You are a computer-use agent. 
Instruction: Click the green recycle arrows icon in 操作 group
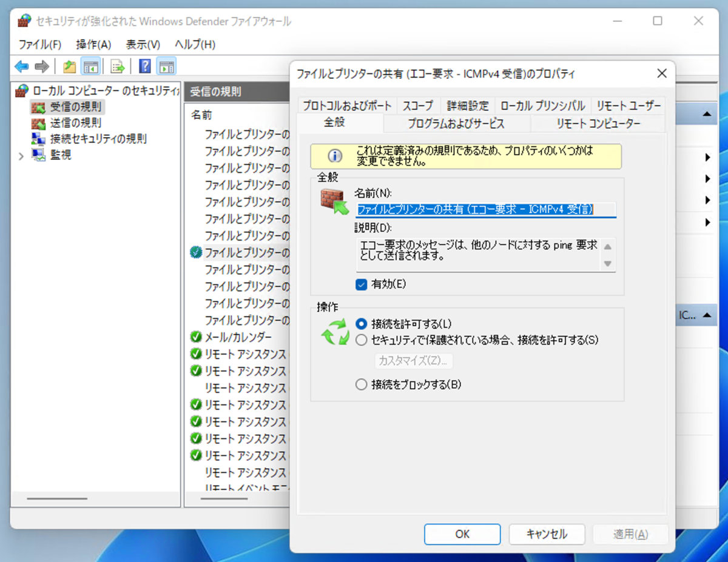[335, 331]
